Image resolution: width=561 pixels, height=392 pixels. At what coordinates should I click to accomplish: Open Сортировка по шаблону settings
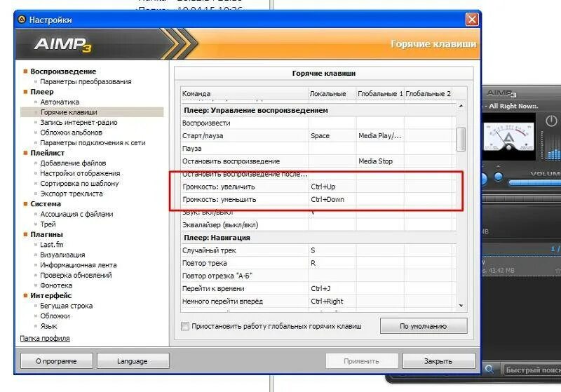(79, 184)
